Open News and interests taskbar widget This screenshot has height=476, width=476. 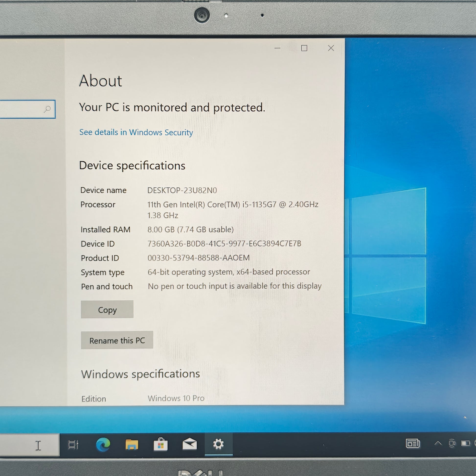click(413, 443)
